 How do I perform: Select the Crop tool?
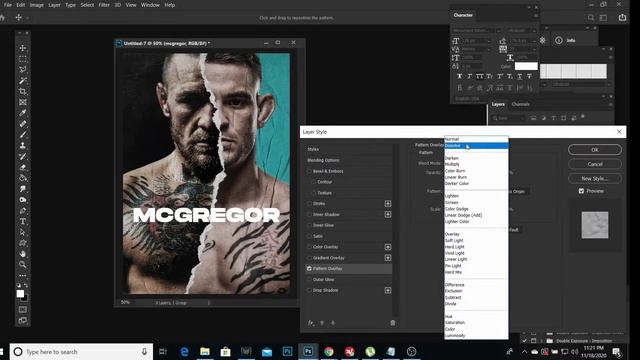pyautogui.click(x=22, y=91)
